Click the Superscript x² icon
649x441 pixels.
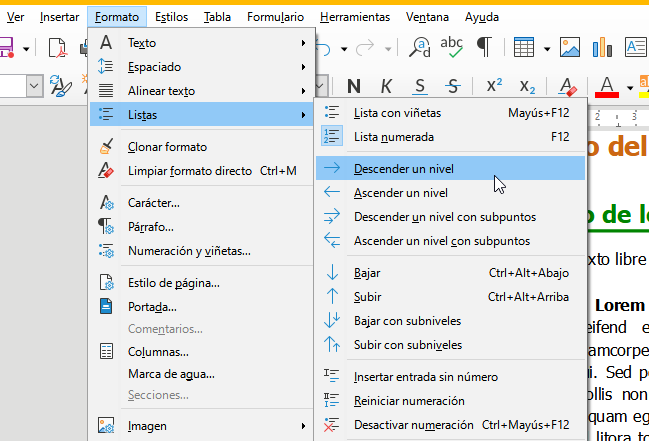[x=494, y=86]
